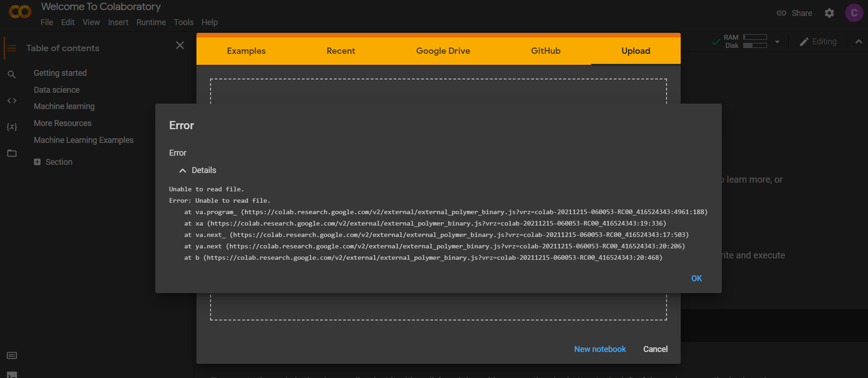The height and width of the screenshot is (378, 868).
Task: Open the RAM Disk dropdown arrow
Action: coord(777,42)
